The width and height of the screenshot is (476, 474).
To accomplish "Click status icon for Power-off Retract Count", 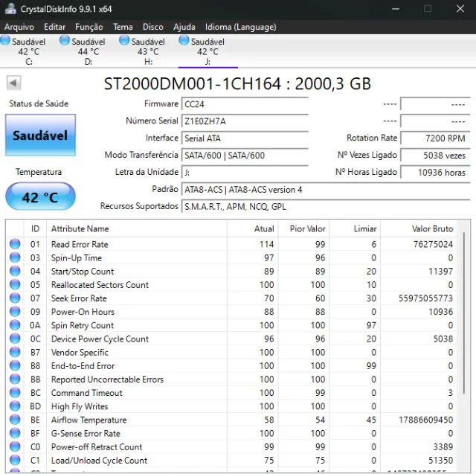I will (x=15, y=446).
